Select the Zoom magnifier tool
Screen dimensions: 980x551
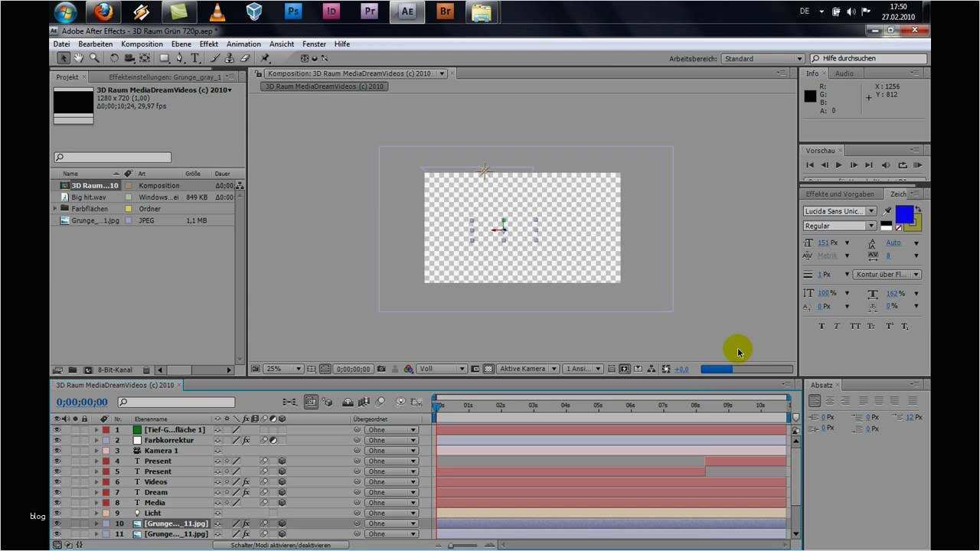click(x=94, y=58)
